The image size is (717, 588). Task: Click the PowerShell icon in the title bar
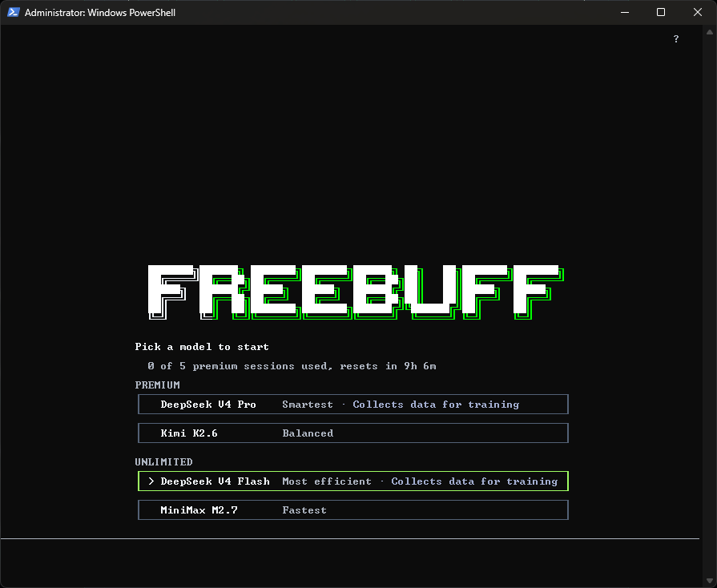(13, 12)
